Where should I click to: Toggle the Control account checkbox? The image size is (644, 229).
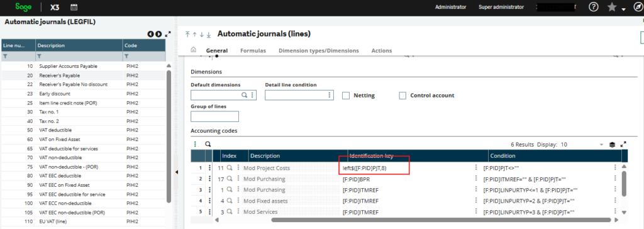pos(402,96)
